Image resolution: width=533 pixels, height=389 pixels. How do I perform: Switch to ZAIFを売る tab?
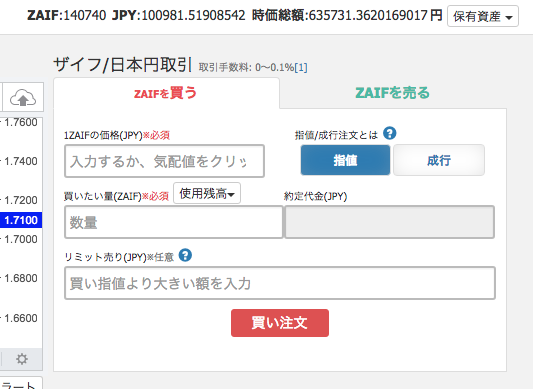(x=393, y=93)
